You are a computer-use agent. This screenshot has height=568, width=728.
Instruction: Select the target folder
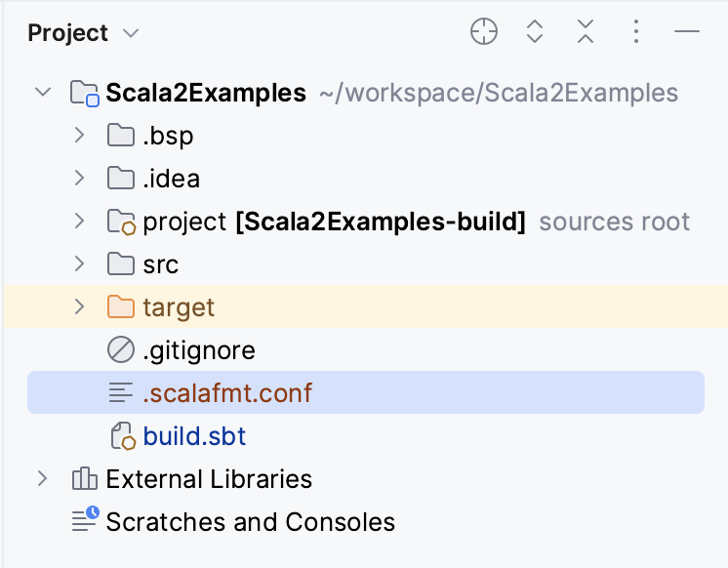point(179,307)
